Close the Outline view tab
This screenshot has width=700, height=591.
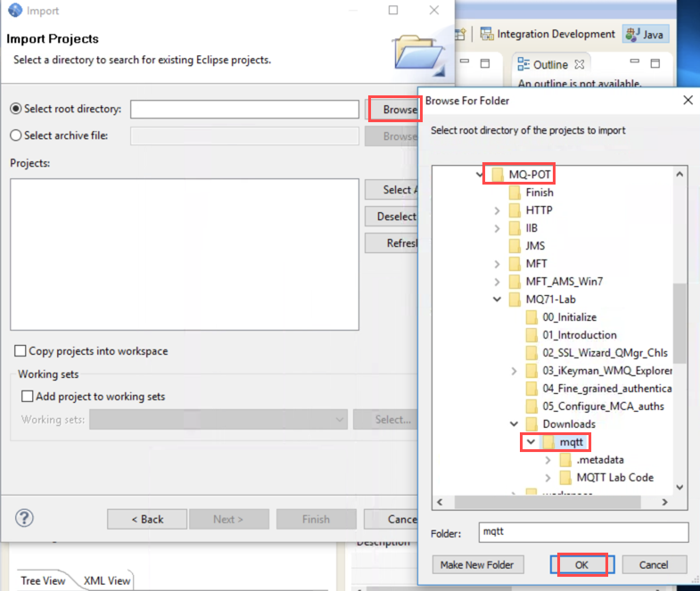point(580,65)
